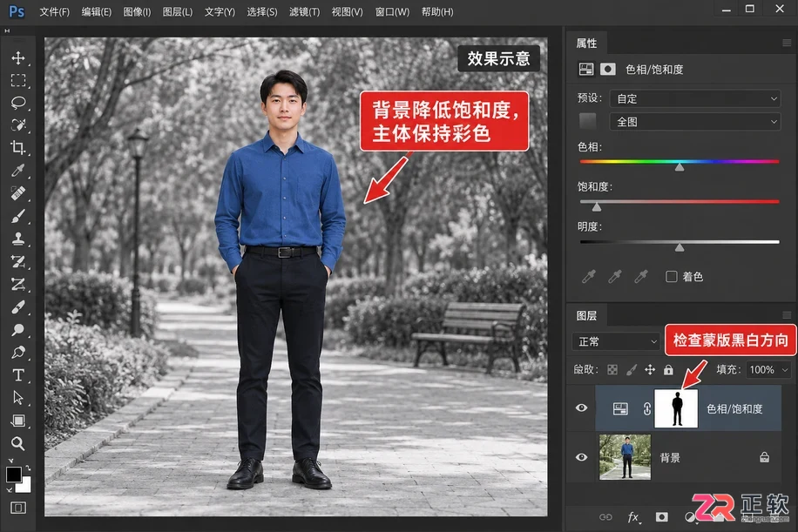Click the subtract-from-sample eyedropper
The width and height of the screenshot is (798, 532).
pyautogui.click(x=640, y=276)
